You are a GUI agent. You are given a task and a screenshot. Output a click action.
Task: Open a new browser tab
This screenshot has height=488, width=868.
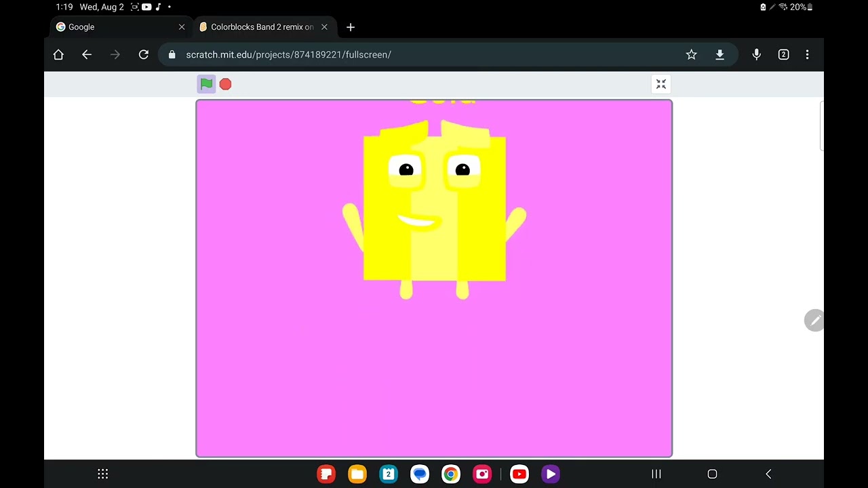[351, 27]
